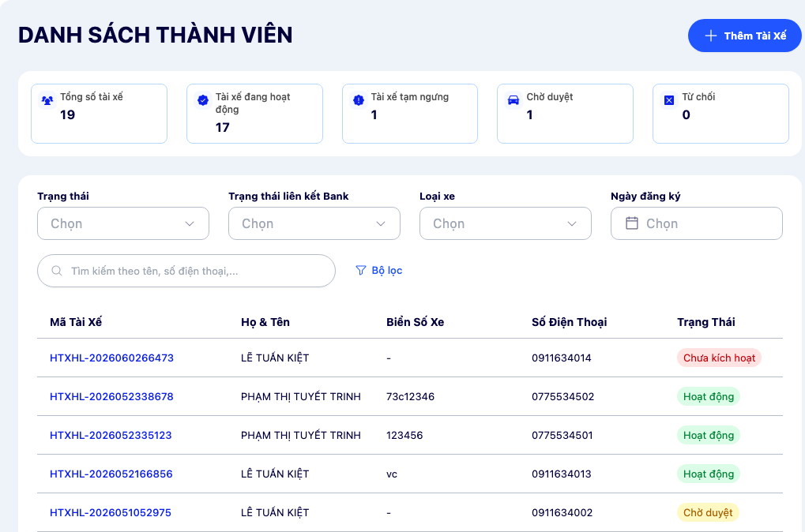The image size is (805, 532).
Task: Click the Trạng Thái column header
Action: pos(706,322)
